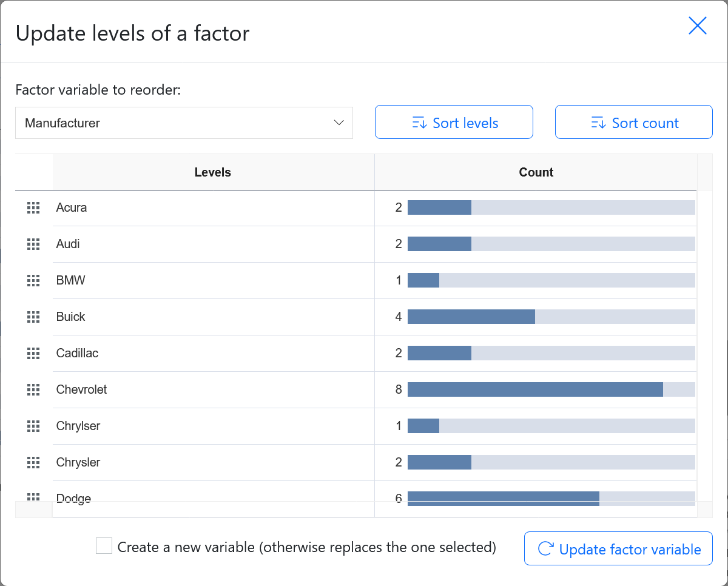Click the drag handle icon beside BMW
The image size is (728, 586).
[33, 281]
